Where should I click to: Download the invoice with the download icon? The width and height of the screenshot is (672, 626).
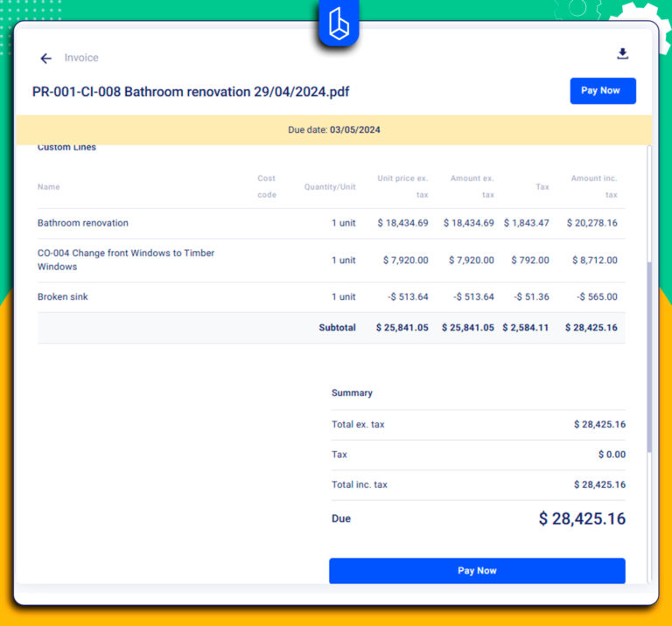[622, 53]
